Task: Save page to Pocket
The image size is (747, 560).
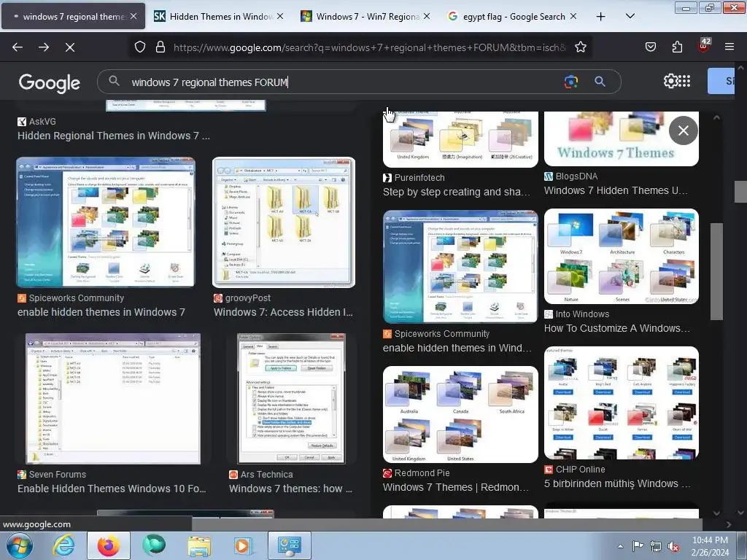Action: [650, 47]
